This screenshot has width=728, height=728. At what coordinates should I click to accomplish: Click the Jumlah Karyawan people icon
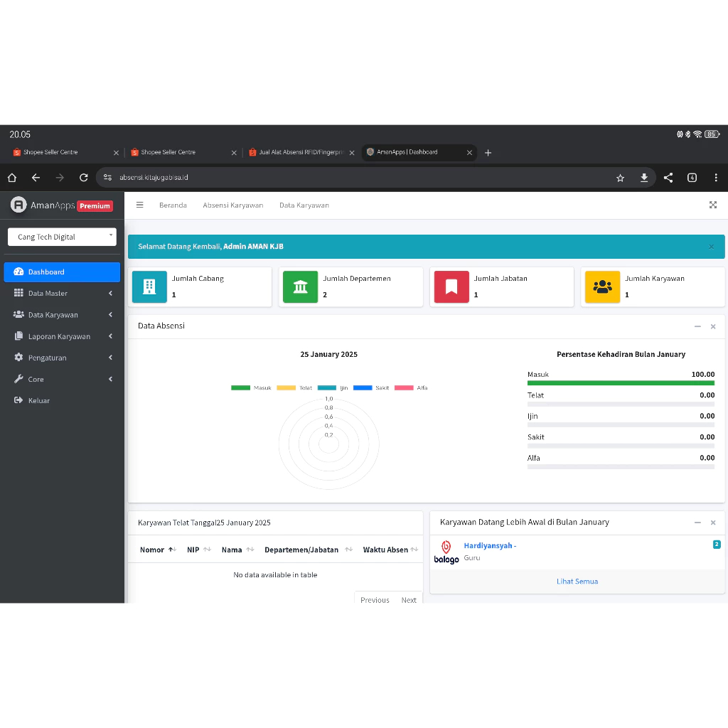point(602,287)
